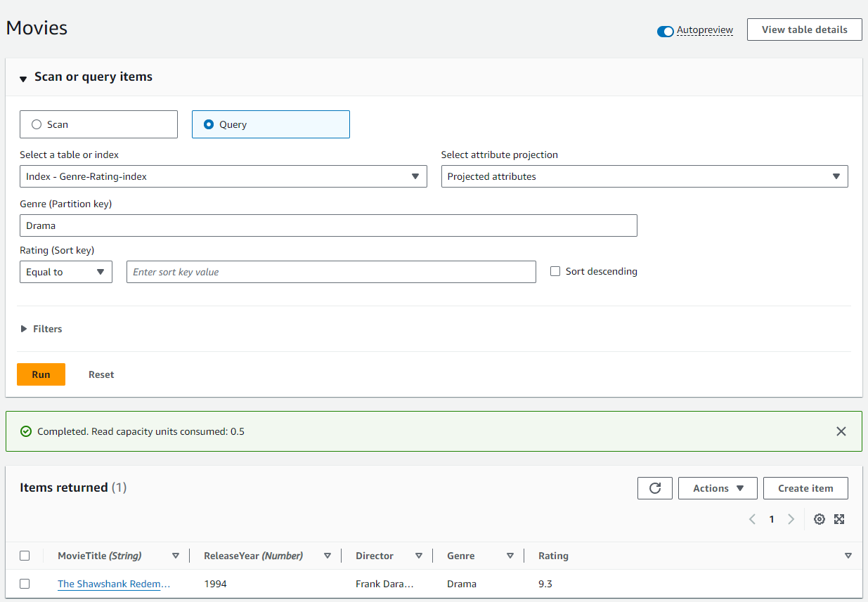Sort by Director column arrow
Image resolution: width=868 pixels, height=602 pixels.
419,556
